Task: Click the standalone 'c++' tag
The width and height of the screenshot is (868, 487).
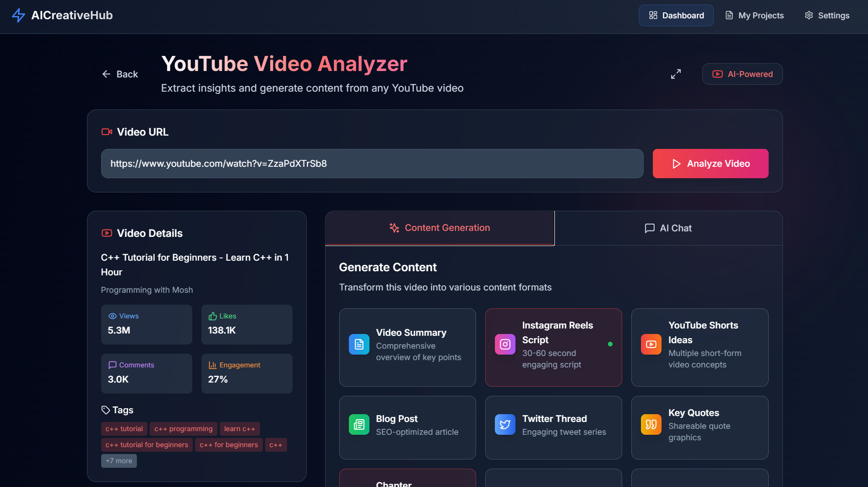Action: [276, 445]
